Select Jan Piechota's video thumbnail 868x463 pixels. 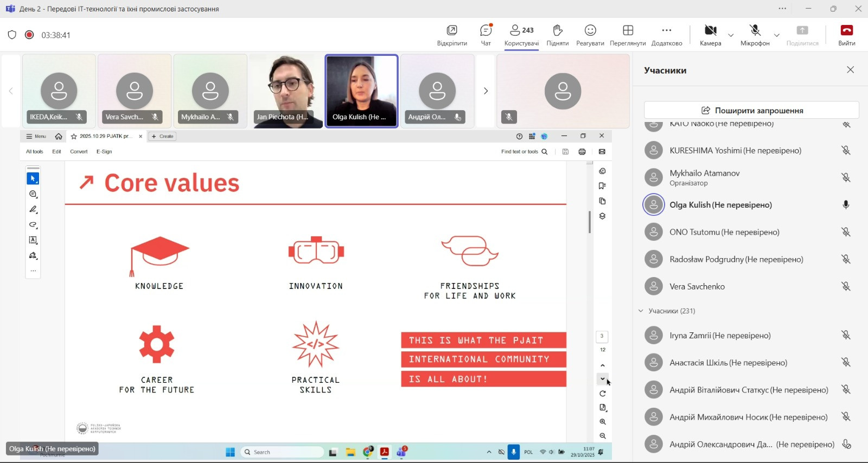(x=286, y=91)
